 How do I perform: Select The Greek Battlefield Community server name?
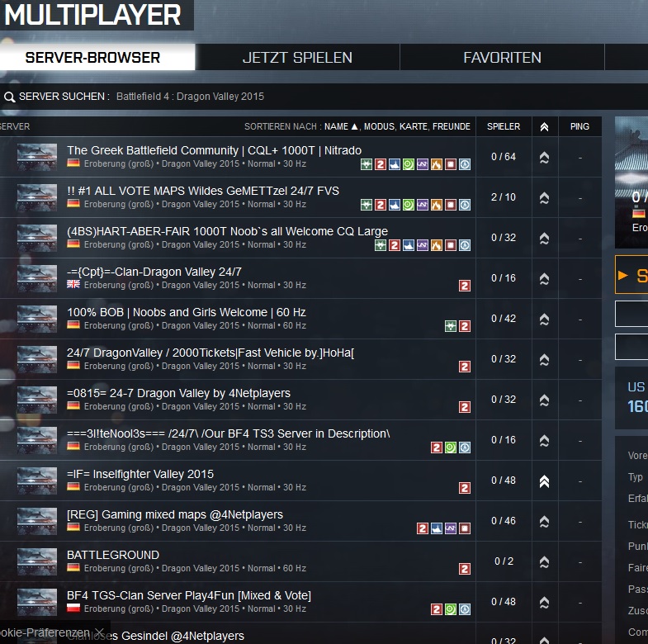click(x=214, y=150)
